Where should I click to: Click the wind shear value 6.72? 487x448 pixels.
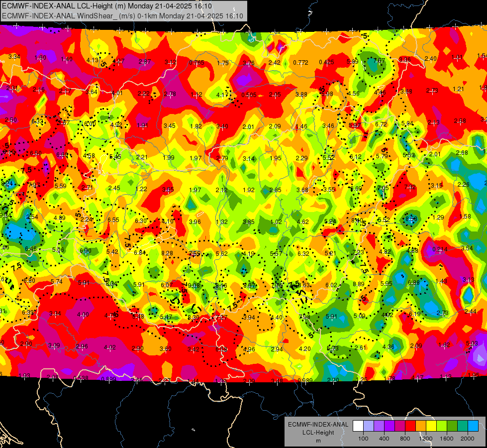381,124
